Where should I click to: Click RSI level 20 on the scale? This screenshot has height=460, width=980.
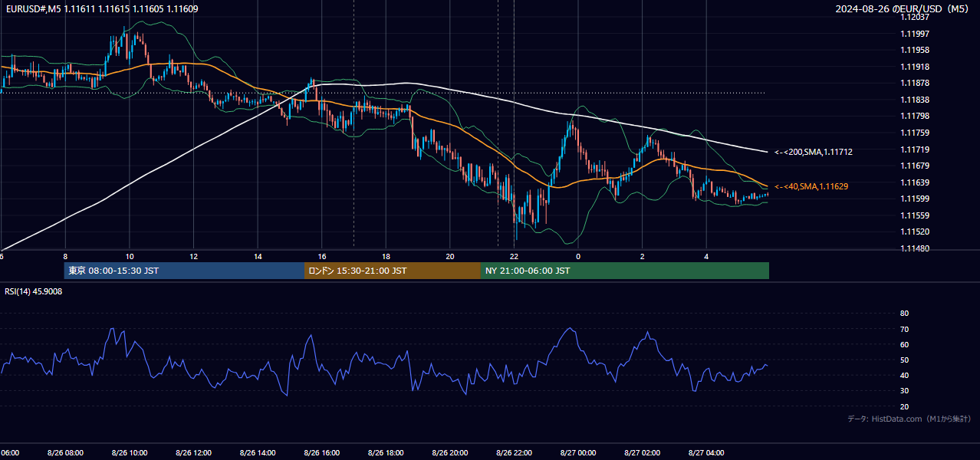904,407
